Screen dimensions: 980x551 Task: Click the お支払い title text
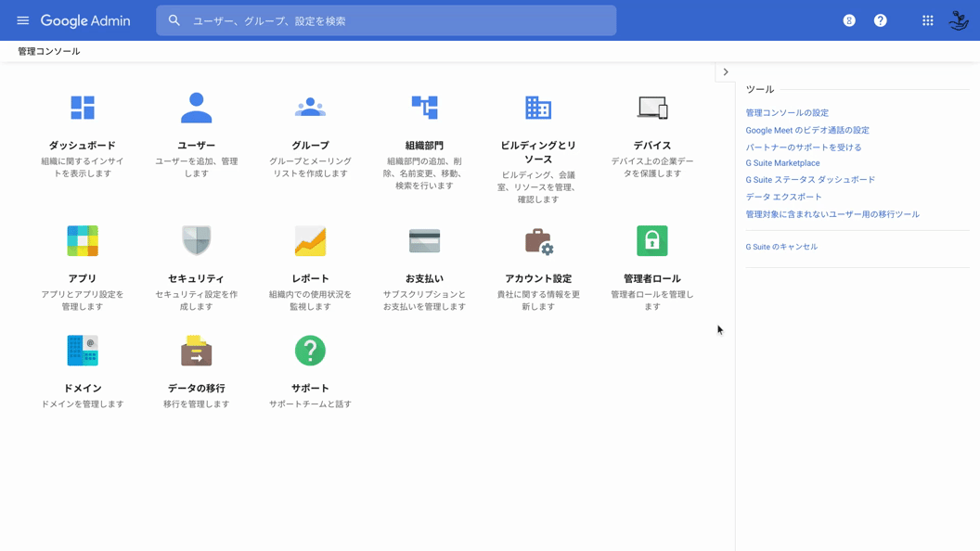coord(424,278)
